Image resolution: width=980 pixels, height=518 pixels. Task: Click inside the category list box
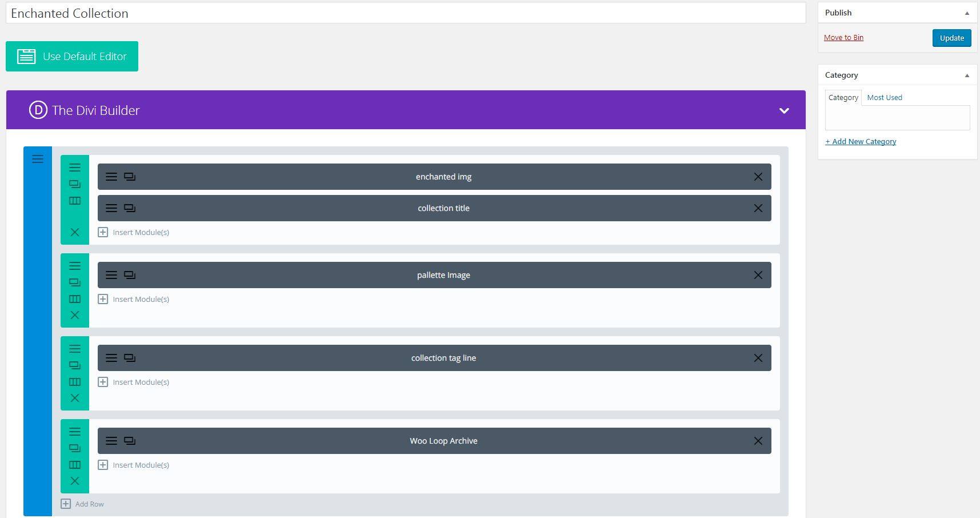coord(897,118)
